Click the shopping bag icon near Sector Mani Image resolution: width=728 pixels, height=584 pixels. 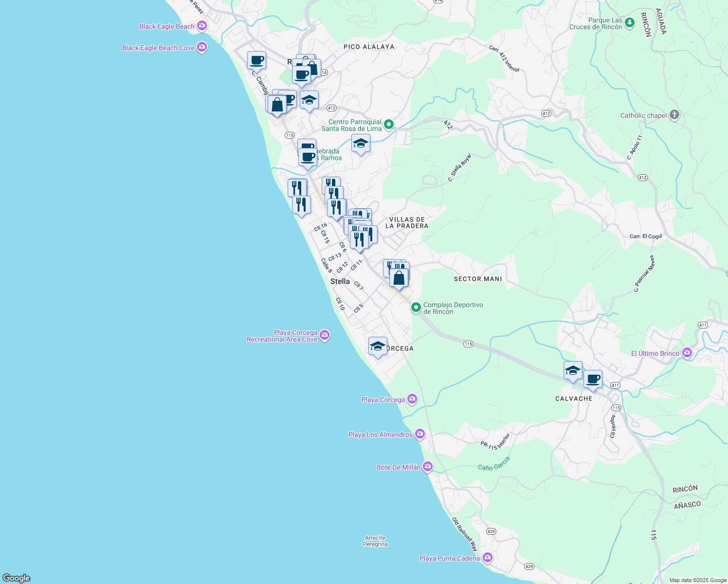click(399, 277)
